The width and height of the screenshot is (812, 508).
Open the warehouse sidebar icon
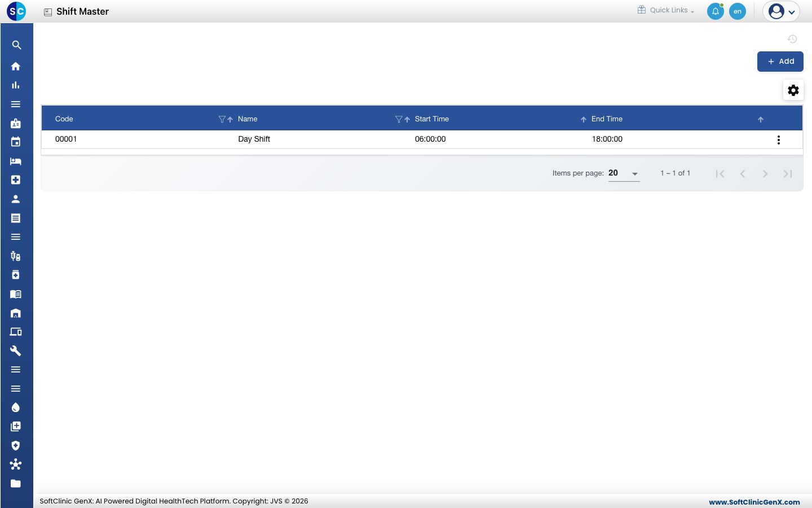16,313
